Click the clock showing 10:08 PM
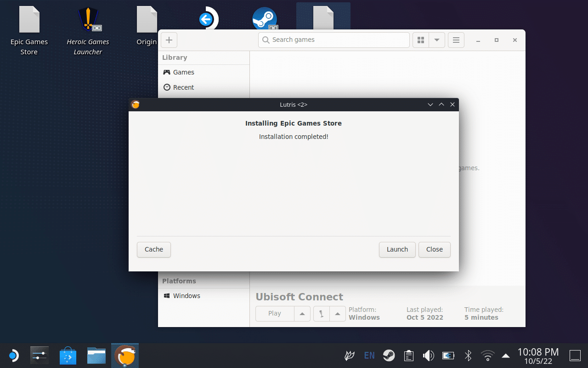588x368 pixels. pyautogui.click(x=538, y=356)
